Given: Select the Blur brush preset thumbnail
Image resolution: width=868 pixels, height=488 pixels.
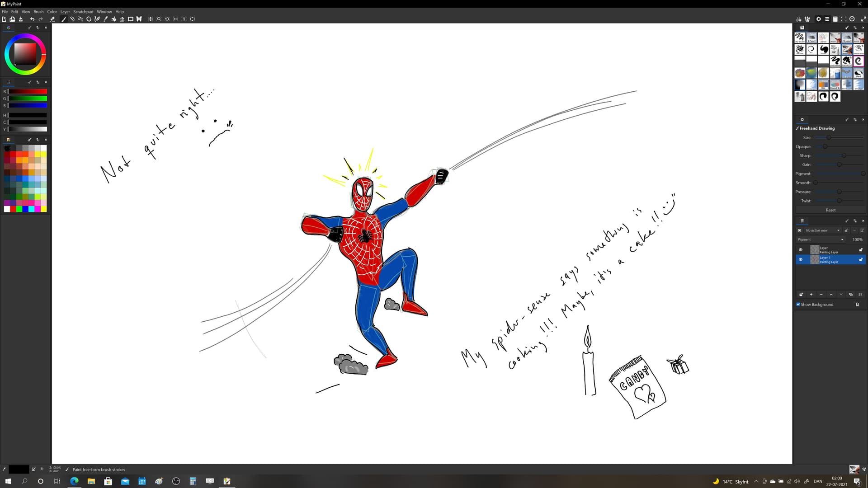Looking at the screenshot, I should click(x=823, y=84).
